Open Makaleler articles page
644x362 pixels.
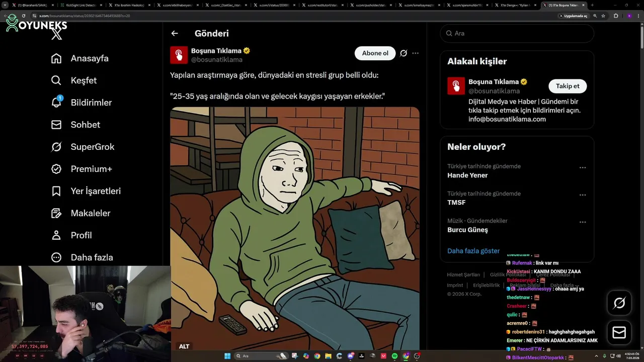tap(80, 213)
